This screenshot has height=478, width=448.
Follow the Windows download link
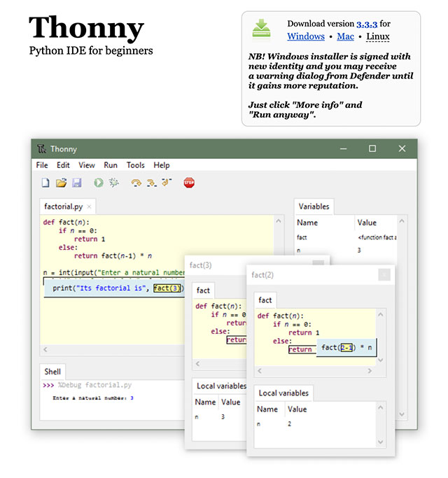306,36
